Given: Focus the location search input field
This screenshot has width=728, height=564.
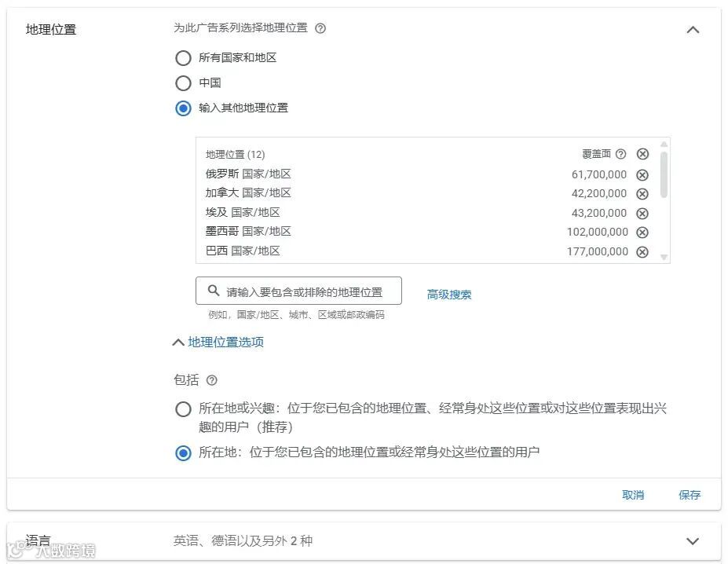Looking at the screenshot, I should tap(298, 291).
